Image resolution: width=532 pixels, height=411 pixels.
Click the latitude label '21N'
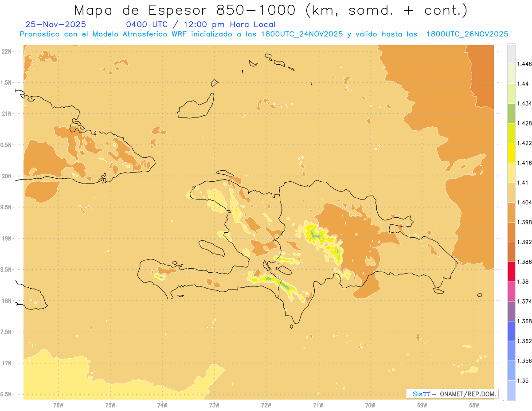click(7, 114)
